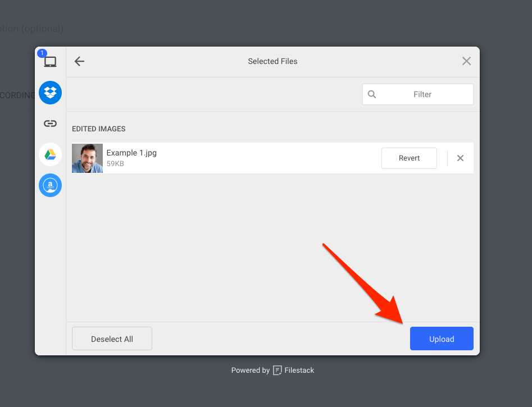Screen dimensions: 532x407
Task: Select the My Device source icon
Action: [50, 62]
